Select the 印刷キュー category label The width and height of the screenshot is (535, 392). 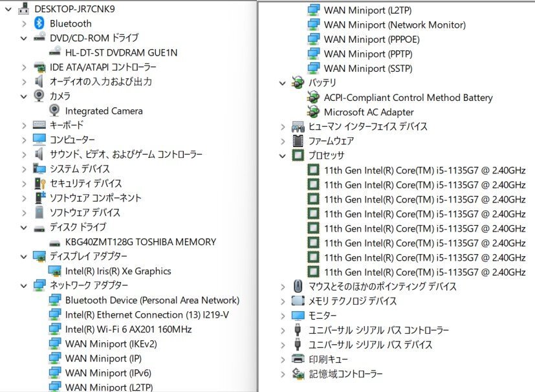(328, 359)
